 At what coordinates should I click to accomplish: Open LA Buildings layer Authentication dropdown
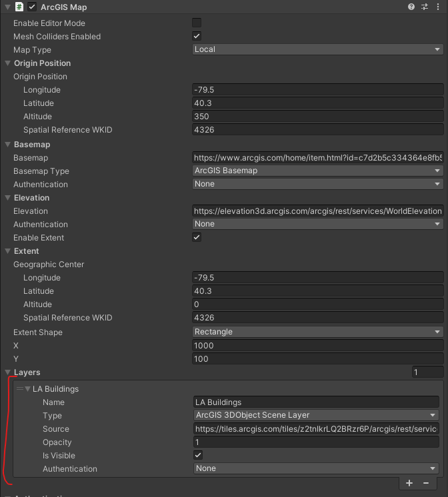[316, 468]
